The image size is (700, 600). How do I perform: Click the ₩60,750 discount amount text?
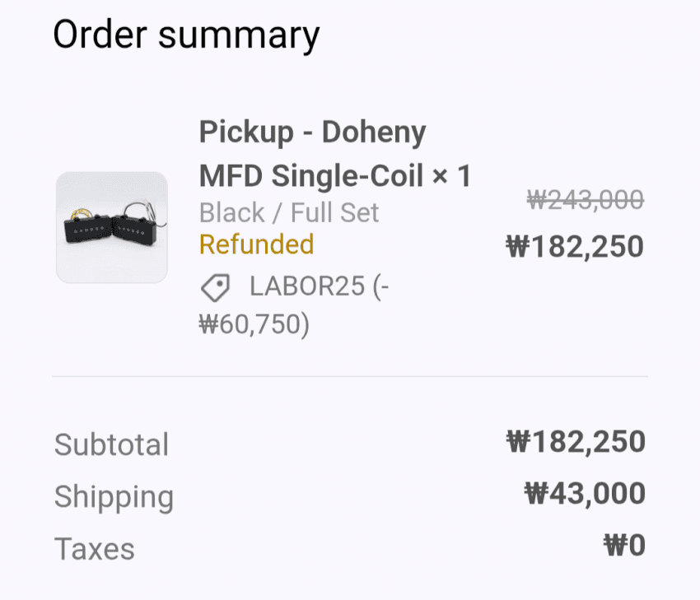tap(254, 324)
